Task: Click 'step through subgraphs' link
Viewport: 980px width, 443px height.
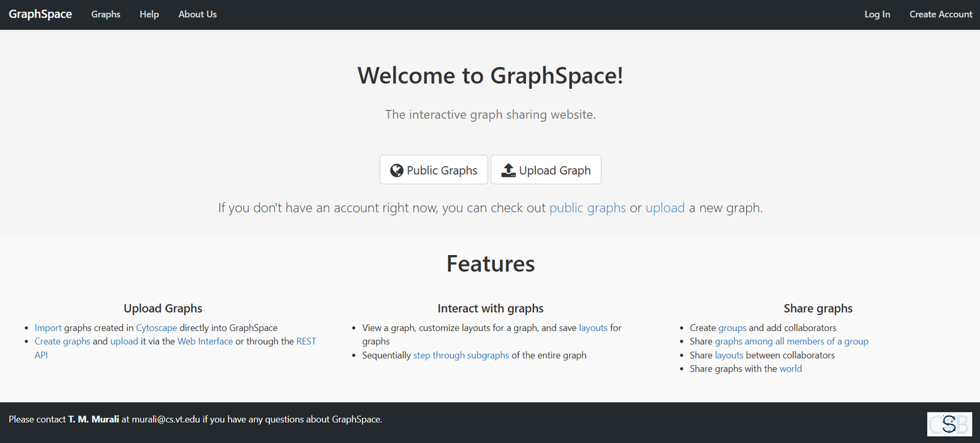Action: click(461, 356)
